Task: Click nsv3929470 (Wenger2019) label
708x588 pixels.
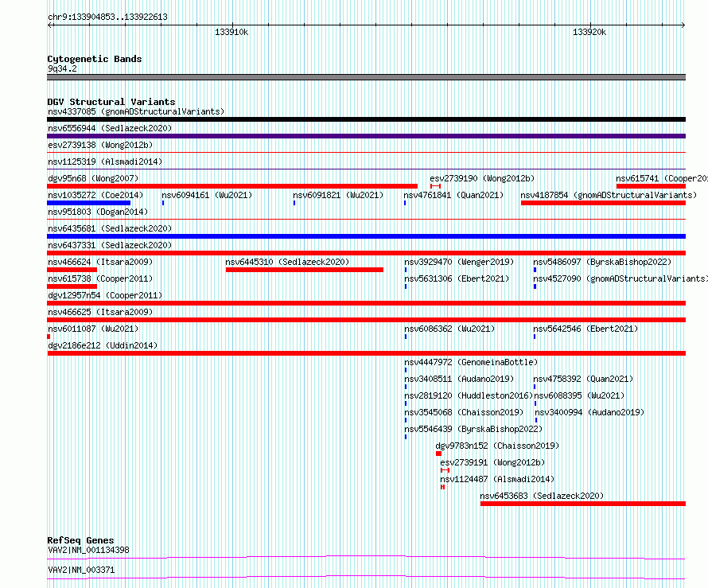Action: pos(459,262)
